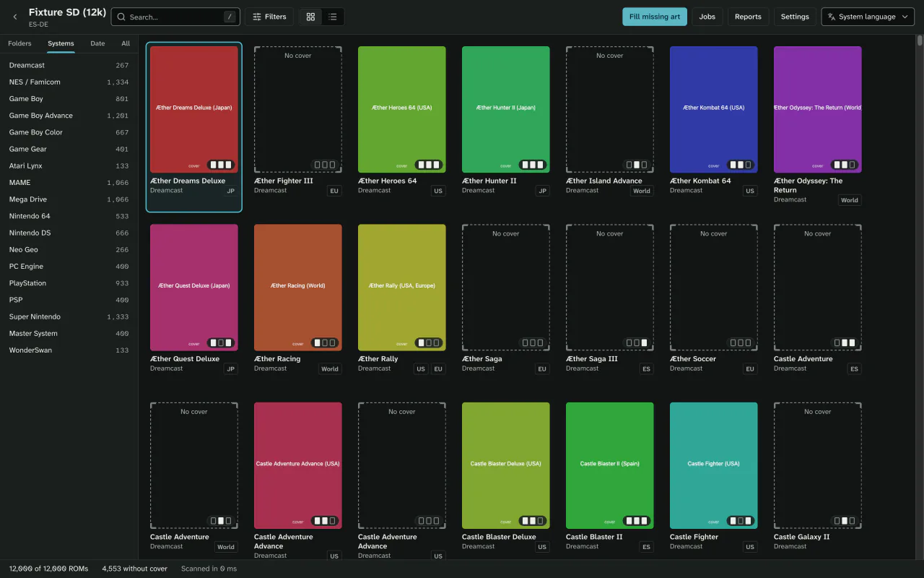Viewport: 924px width, 578px height.
Task: Switch to list view layout
Action: [333, 17]
